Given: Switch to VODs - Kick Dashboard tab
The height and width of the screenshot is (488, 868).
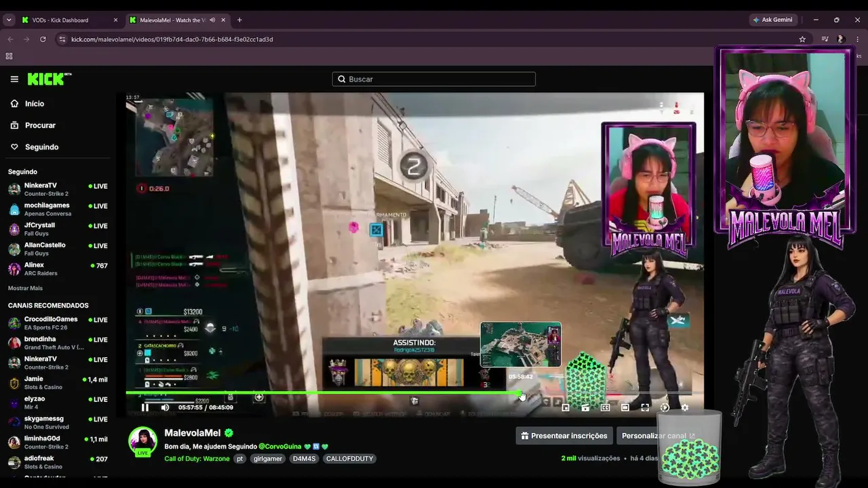Looking at the screenshot, I should [x=68, y=20].
